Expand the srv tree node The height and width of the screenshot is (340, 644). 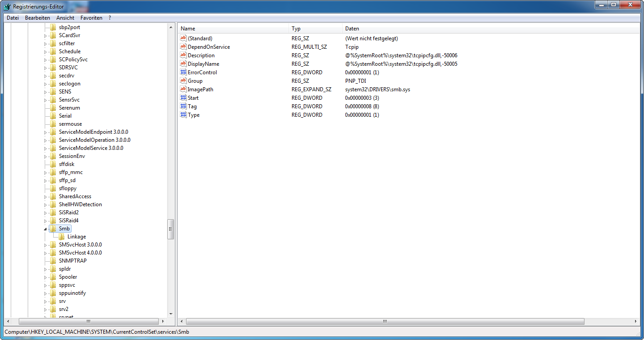click(x=45, y=301)
